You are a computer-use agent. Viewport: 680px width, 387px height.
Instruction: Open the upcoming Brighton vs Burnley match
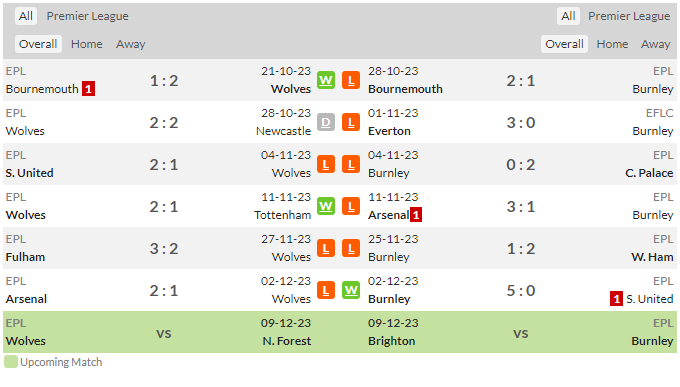[521, 332]
